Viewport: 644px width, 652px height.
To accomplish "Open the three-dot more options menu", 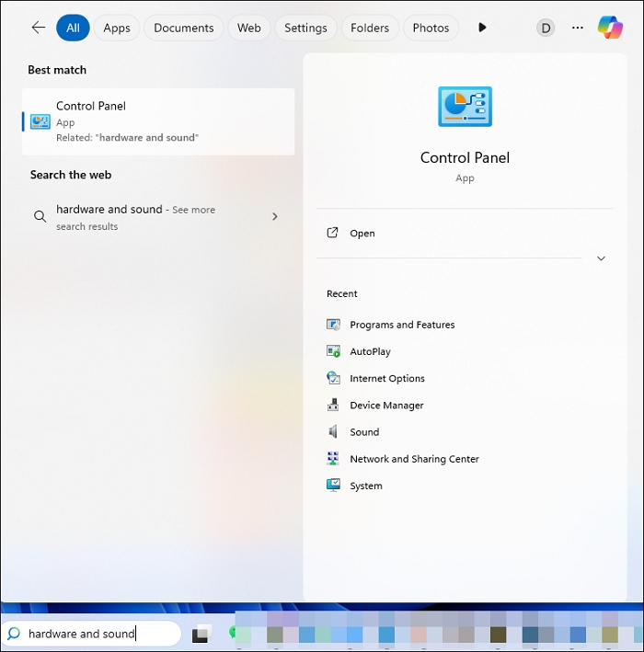I will tap(578, 28).
